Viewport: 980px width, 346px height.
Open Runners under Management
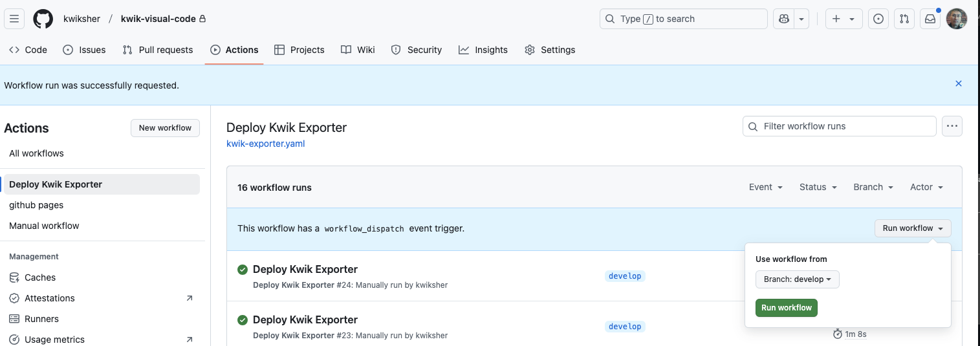pos(102,319)
